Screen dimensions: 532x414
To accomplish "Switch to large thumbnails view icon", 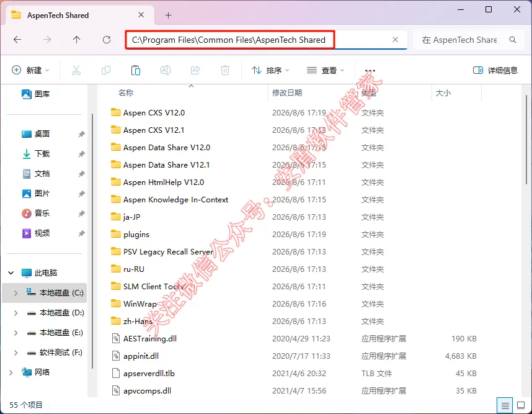I will [521, 405].
